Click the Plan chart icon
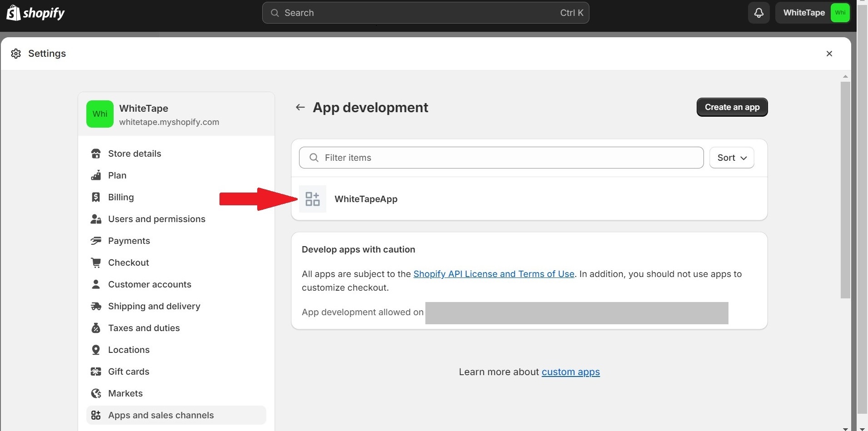The image size is (868, 431). click(x=96, y=175)
